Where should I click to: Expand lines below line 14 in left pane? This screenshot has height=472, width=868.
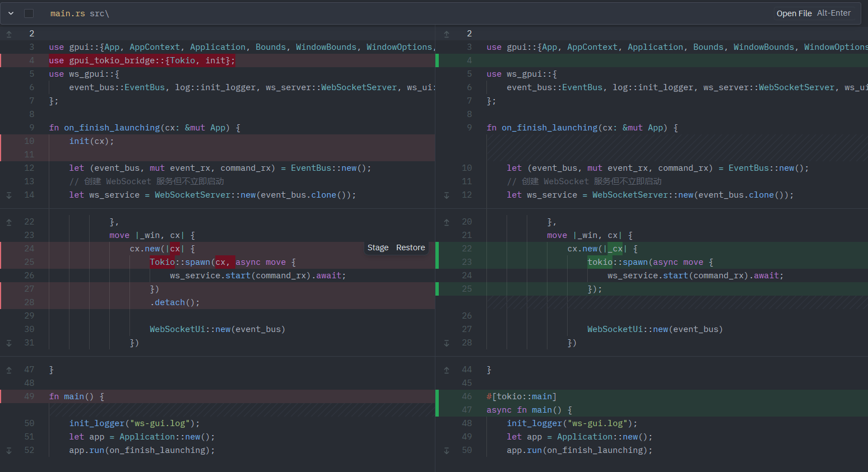point(9,195)
